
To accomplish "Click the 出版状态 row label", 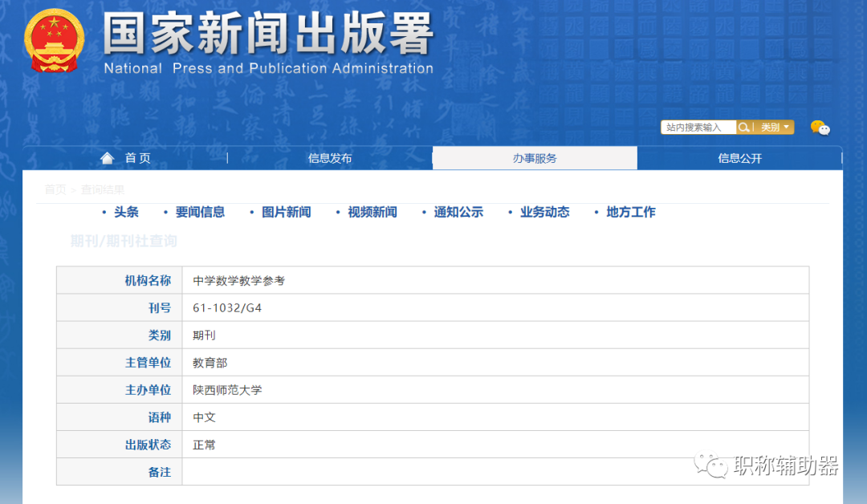I will tap(149, 445).
